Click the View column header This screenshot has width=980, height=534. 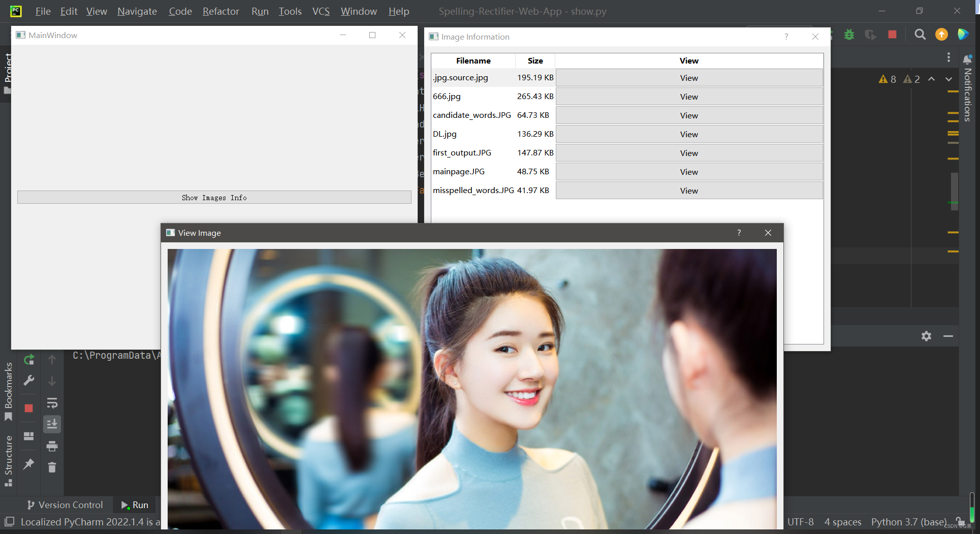point(689,60)
